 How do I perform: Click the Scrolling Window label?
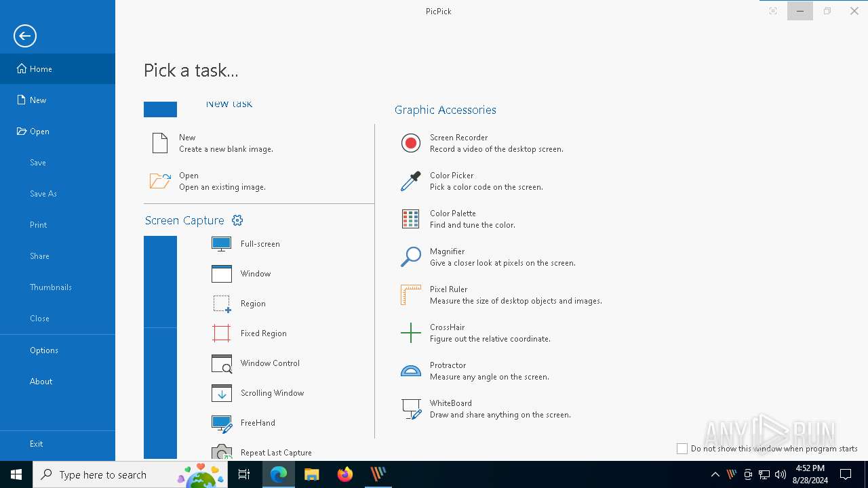(272, 393)
